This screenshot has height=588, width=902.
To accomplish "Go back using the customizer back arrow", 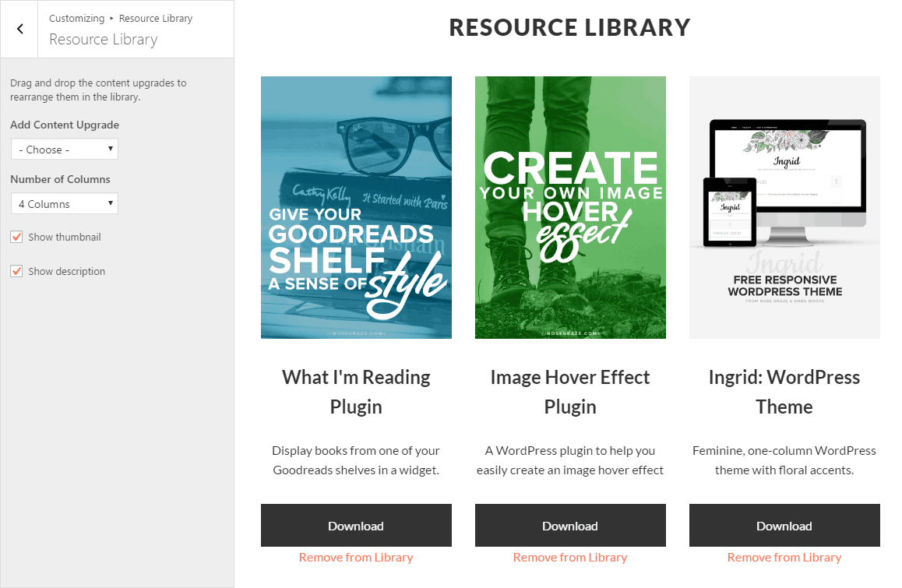I will click(19, 29).
